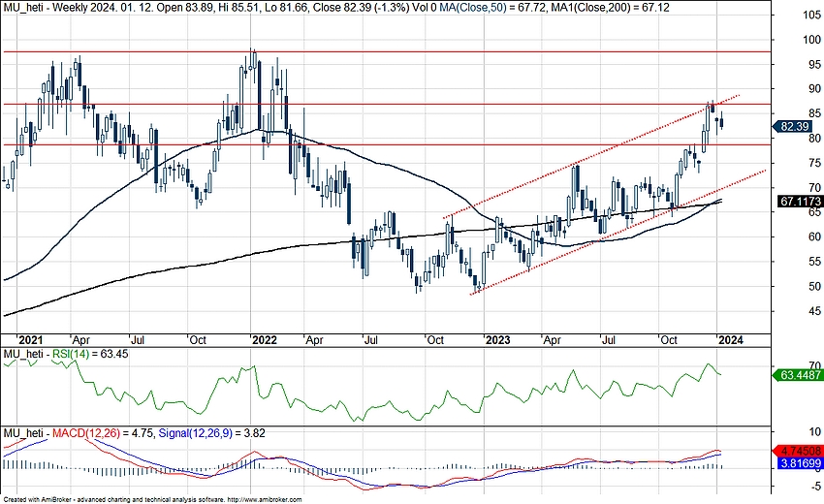Click the 2024 year label on time axis
The image size is (824, 504).
[730, 339]
